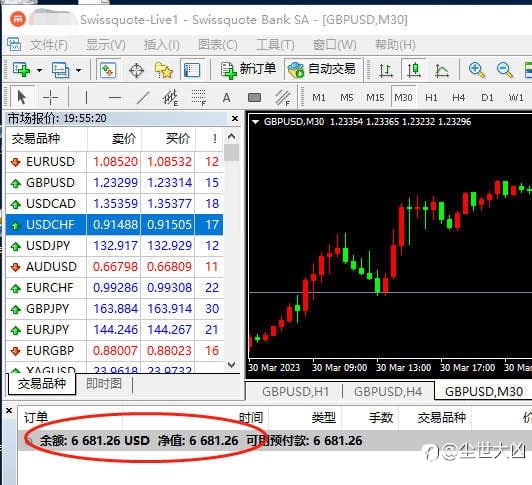Select the horizontal line tool
This screenshot has height=485, width=532.
[115, 98]
